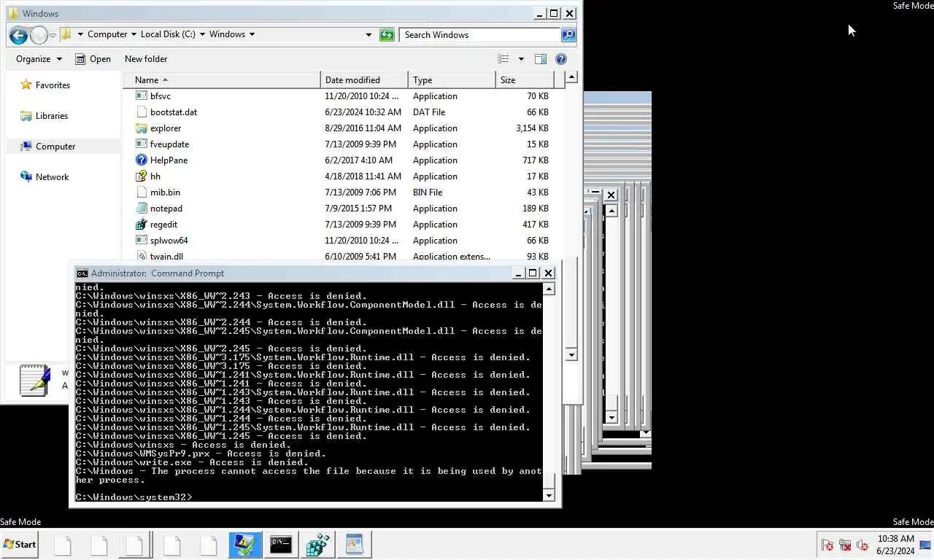Open the Start menu

point(20,544)
